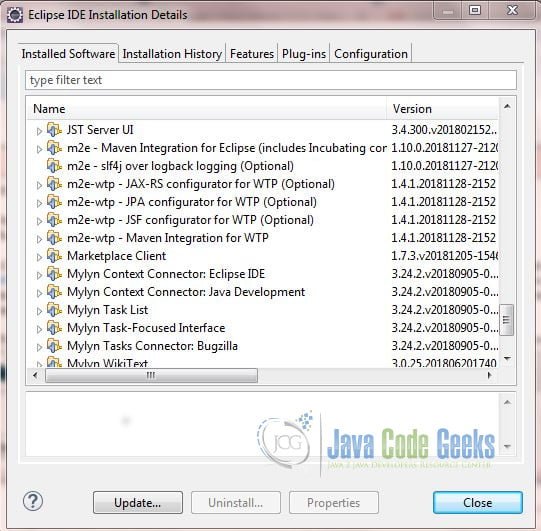Click the Mylyn Context Connector: Java Development icon

54,292
